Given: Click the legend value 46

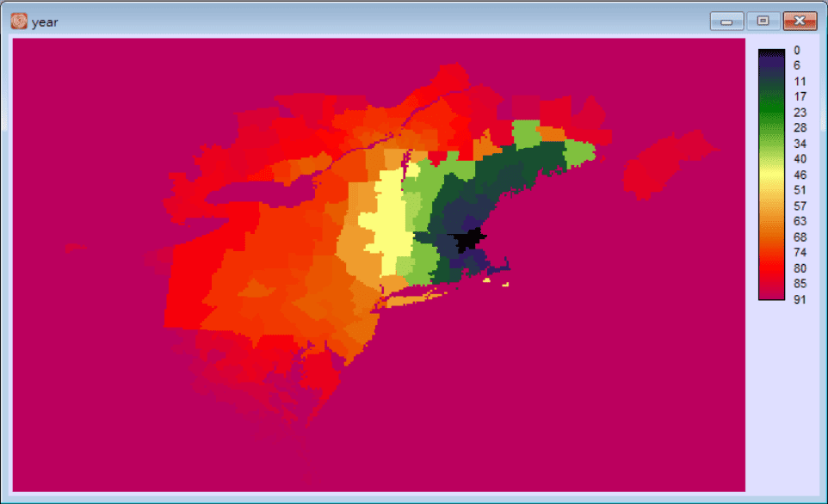Looking at the screenshot, I should [x=800, y=175].
